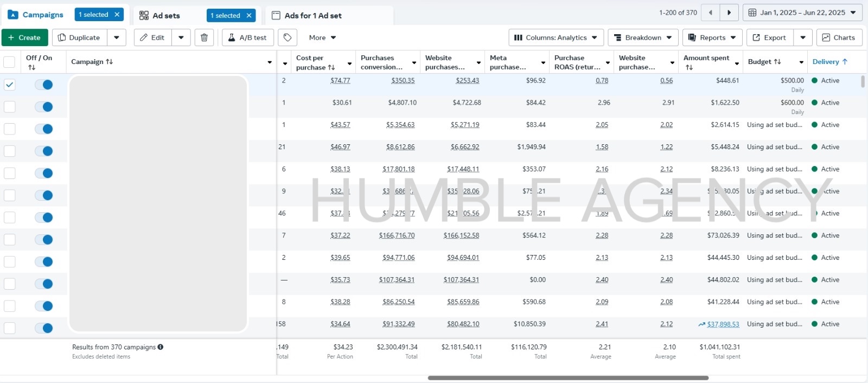Viewport: 868px width, 383px height.
Task: Dismiss the Campaigns 1 selected filter
Action: tap(117, 15)
